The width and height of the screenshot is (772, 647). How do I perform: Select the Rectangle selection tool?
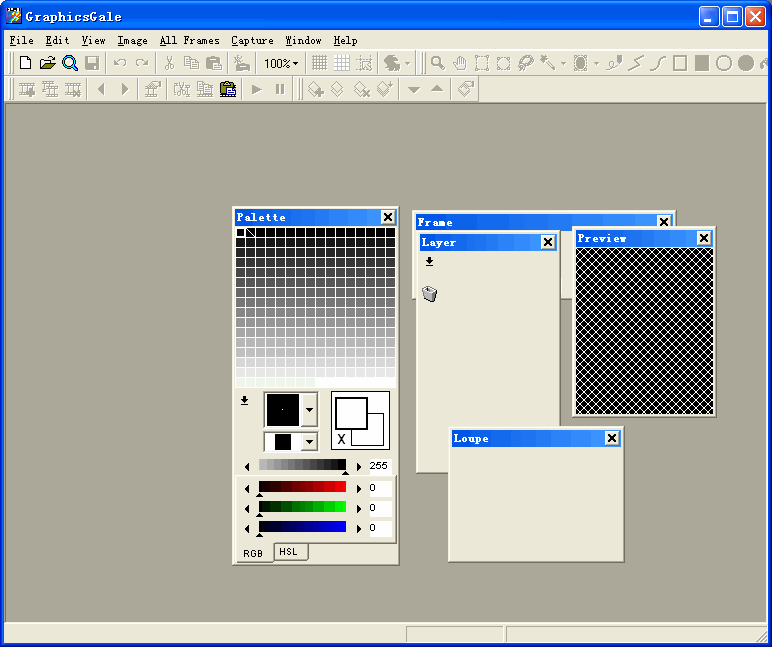click(x=481, y=63)
